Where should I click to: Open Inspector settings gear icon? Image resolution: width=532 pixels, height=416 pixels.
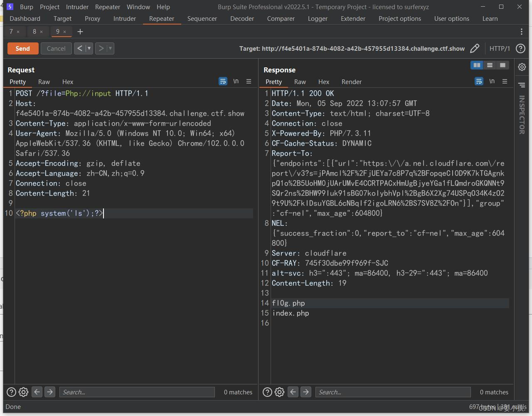coord(522,67)
